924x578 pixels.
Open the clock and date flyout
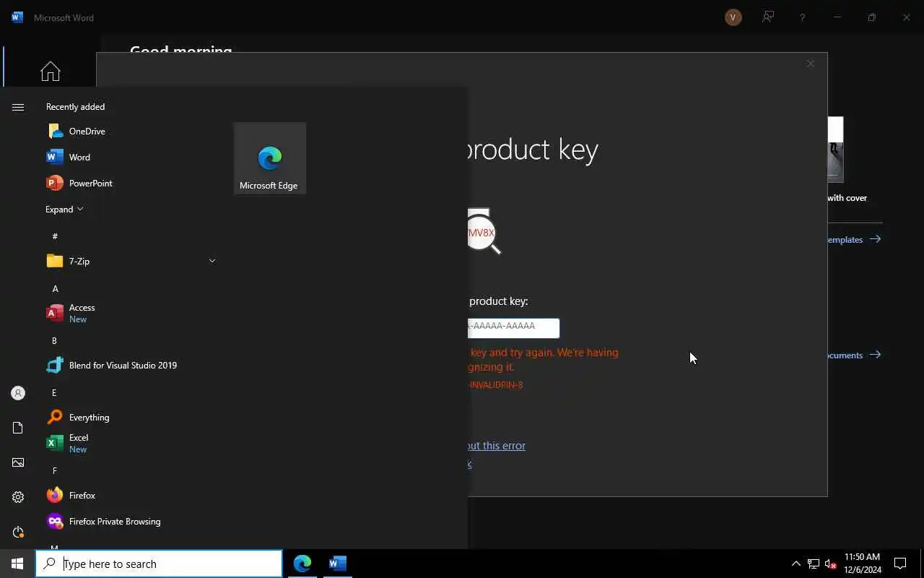click(862, 564)
